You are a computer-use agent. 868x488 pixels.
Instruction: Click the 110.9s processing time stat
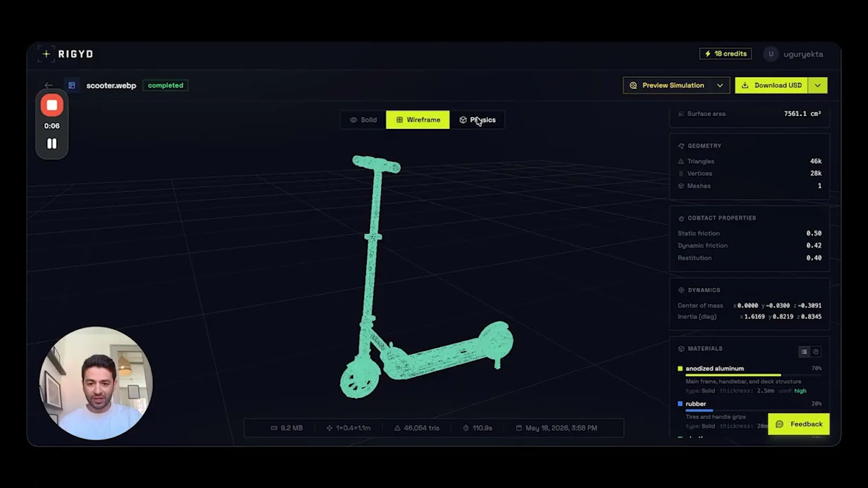coord(477,428)
